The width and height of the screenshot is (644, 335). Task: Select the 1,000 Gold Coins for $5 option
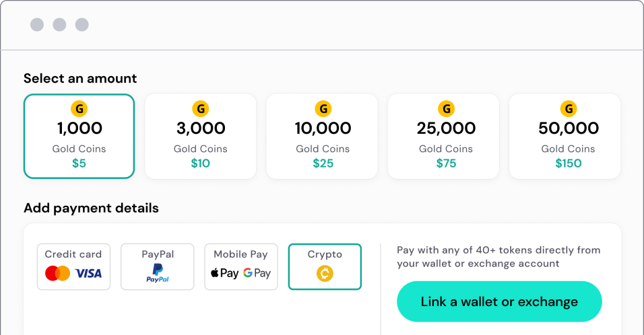pyautogui.click(x=79, y=136)
